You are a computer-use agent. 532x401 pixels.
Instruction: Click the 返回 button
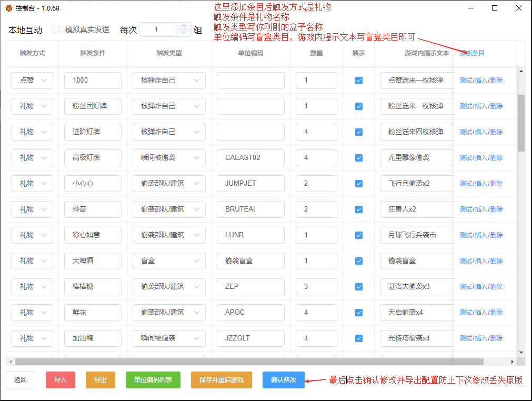[20, 380]
